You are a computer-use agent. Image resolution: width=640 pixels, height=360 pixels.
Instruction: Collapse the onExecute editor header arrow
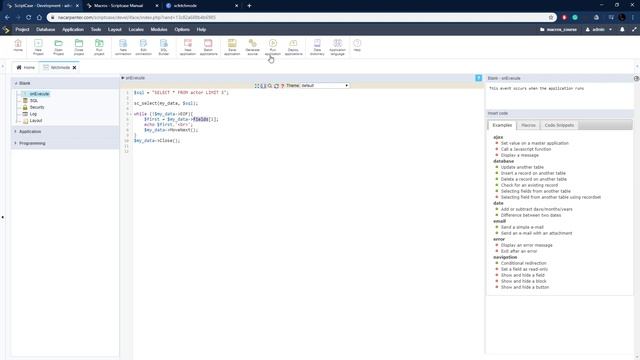[122, 78]
